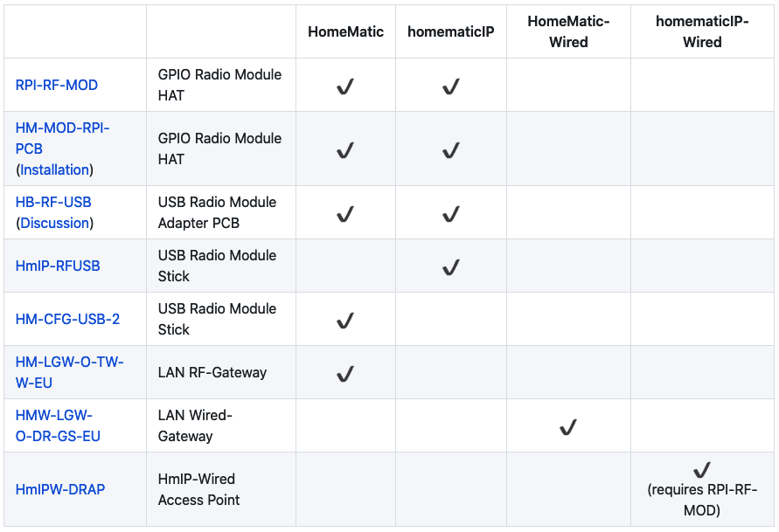The height and width of the screenshot is (532, 779).
Task: Open the HmIP-RFUSB link
Action: point(58,266)
